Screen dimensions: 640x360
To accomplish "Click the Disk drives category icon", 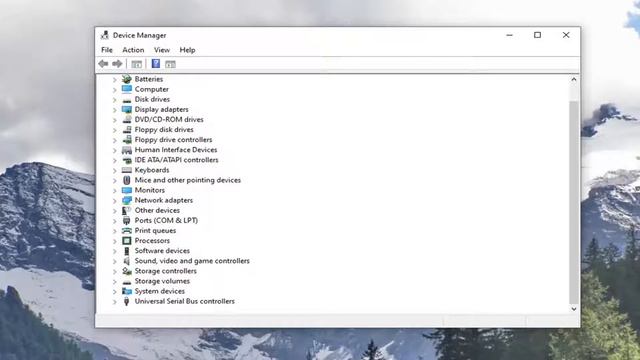I will pyautogui.click(x=127, y=99).
